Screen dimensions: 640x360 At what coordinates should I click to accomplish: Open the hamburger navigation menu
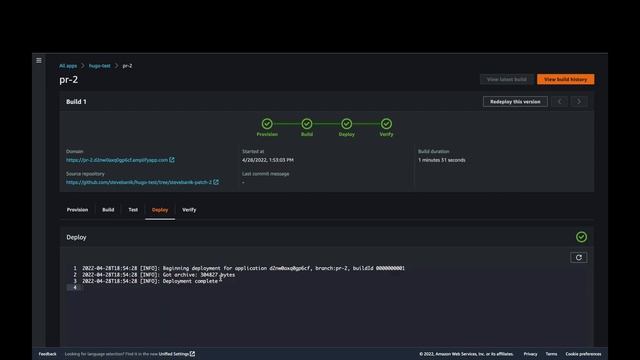pyautogui.click(x=39, y=60)
